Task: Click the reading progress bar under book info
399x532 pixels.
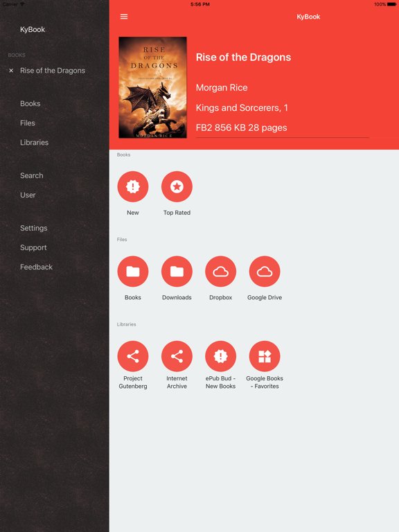Action: 283,137
